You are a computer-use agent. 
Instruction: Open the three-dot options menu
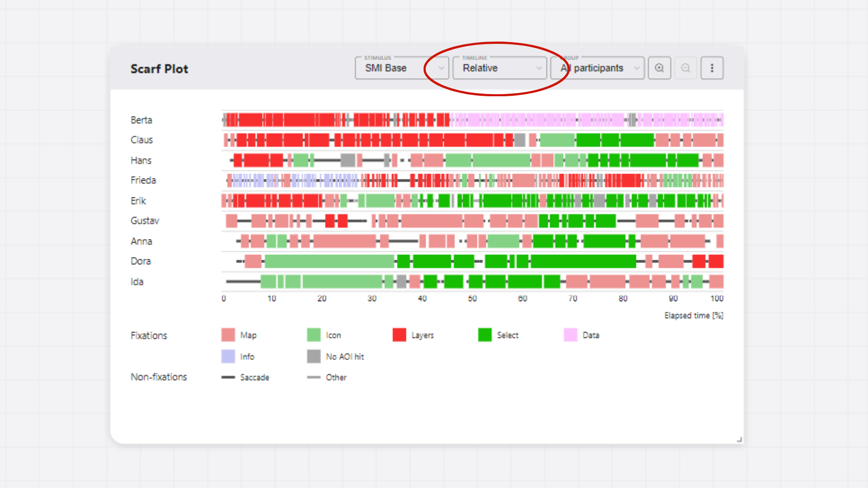click(x=712, y=68)
